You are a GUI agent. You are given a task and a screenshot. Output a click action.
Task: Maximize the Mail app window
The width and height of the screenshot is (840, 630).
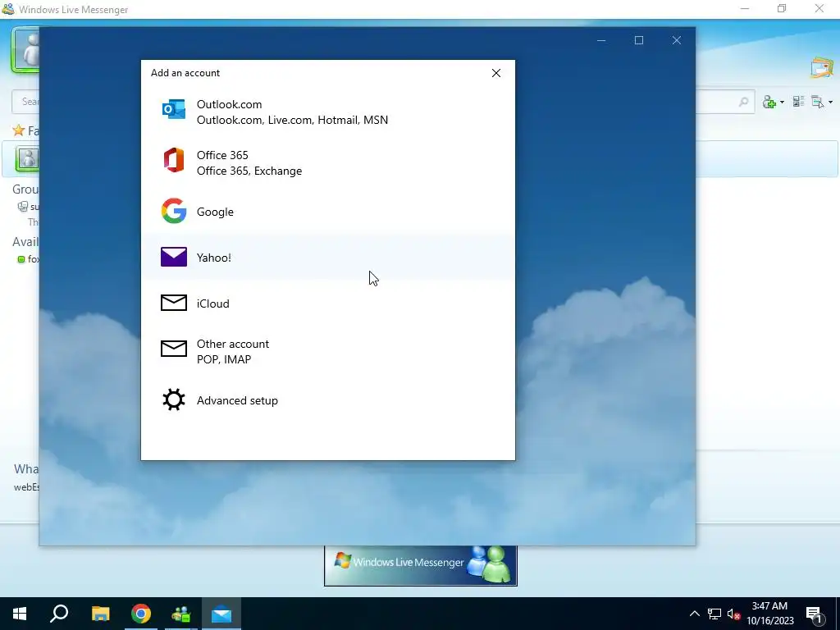638,40
